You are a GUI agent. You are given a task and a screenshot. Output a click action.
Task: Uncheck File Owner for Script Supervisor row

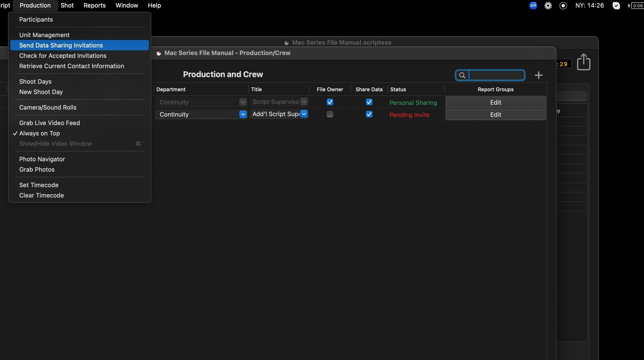tap(330, 102)
